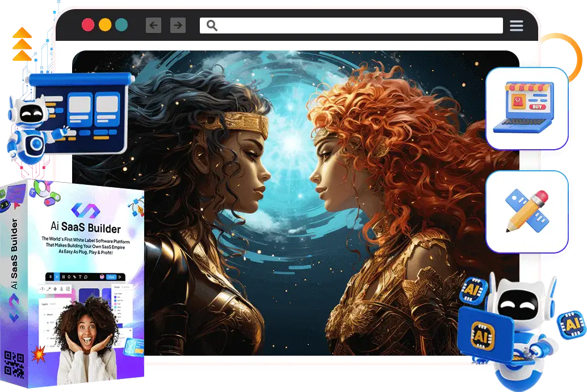The image size is (587, 392).
Task: Select the pencil and ruler icon card
Action: [527, 211]
